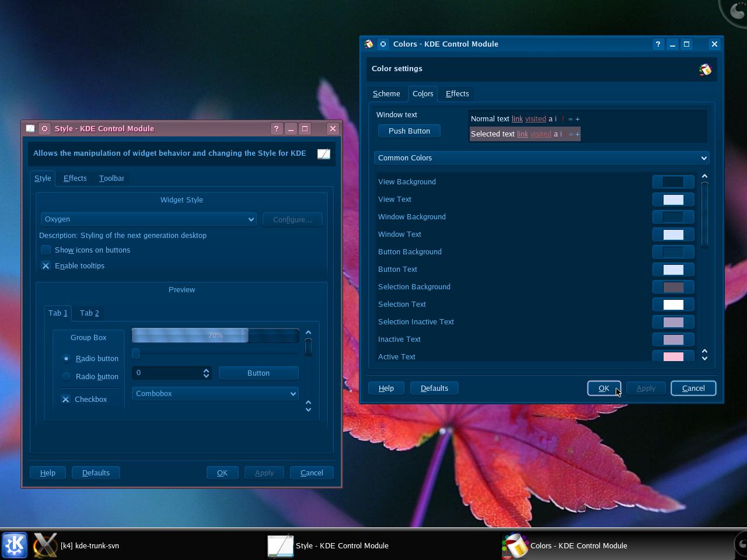Open the KDE application launcher menu
747x560 pixels.
click(x=14, y=545)
